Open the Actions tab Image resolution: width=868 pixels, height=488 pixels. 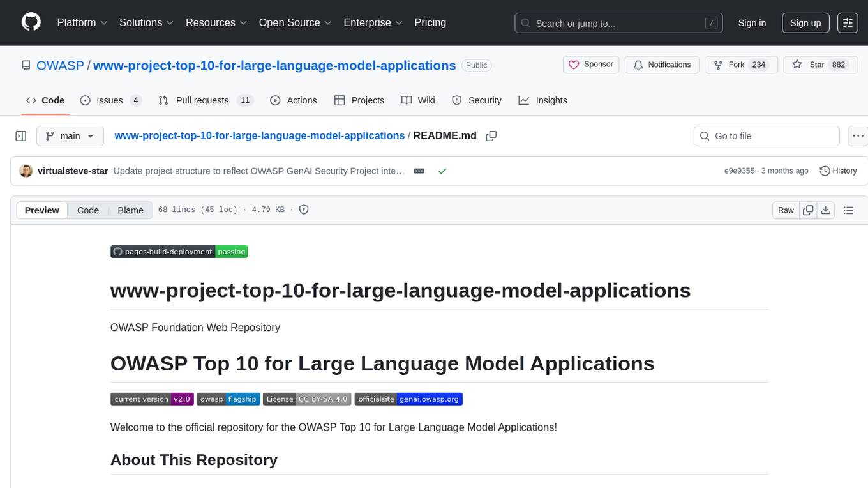point(294,100)
